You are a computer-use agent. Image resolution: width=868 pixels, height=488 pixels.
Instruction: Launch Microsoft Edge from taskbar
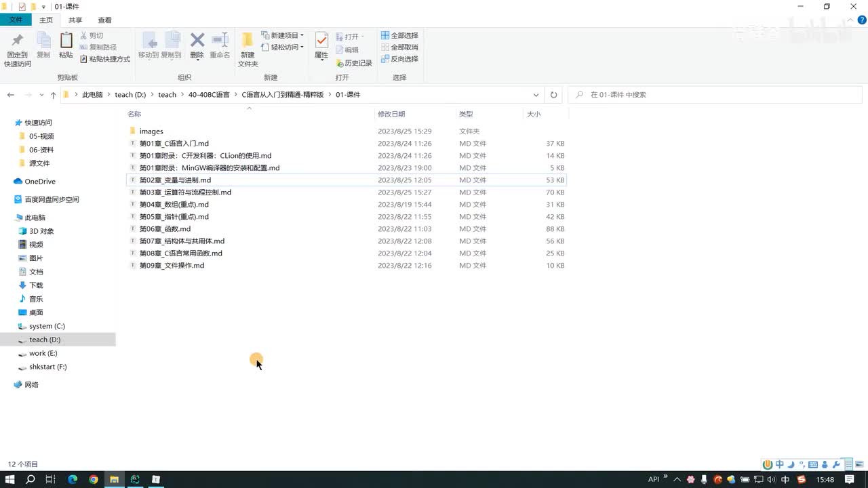point(73,479)
